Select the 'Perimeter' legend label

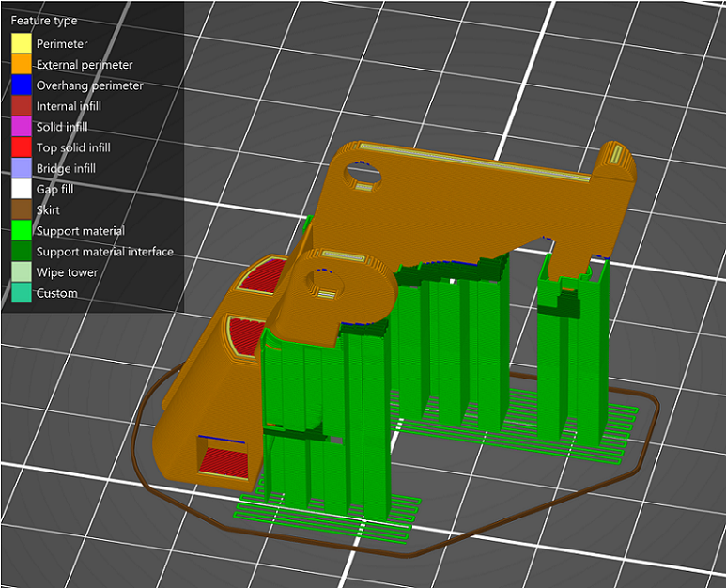62,44
